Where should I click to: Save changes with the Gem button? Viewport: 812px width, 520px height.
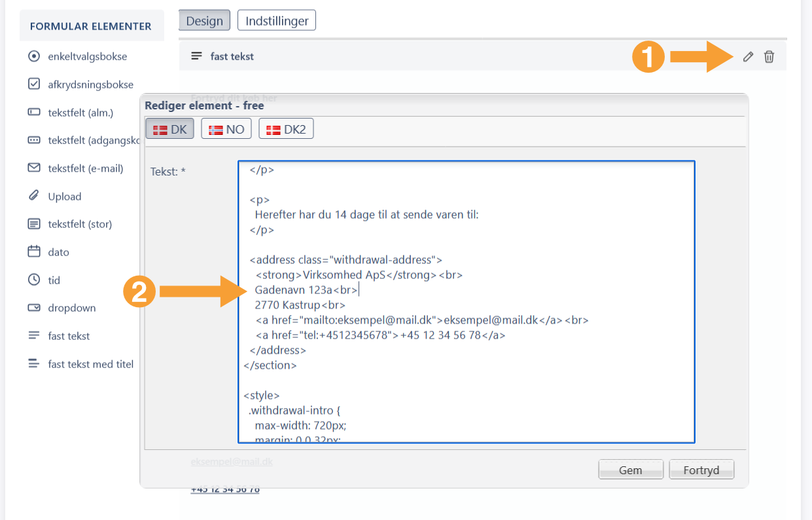point(631,470)
